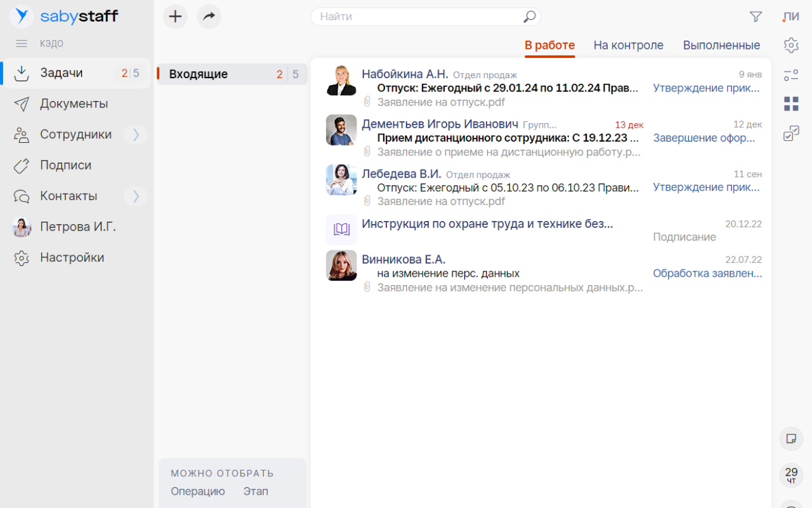Open the sticky note icon
This screenshot has height=508, width=812.
(x=791, y=439)
